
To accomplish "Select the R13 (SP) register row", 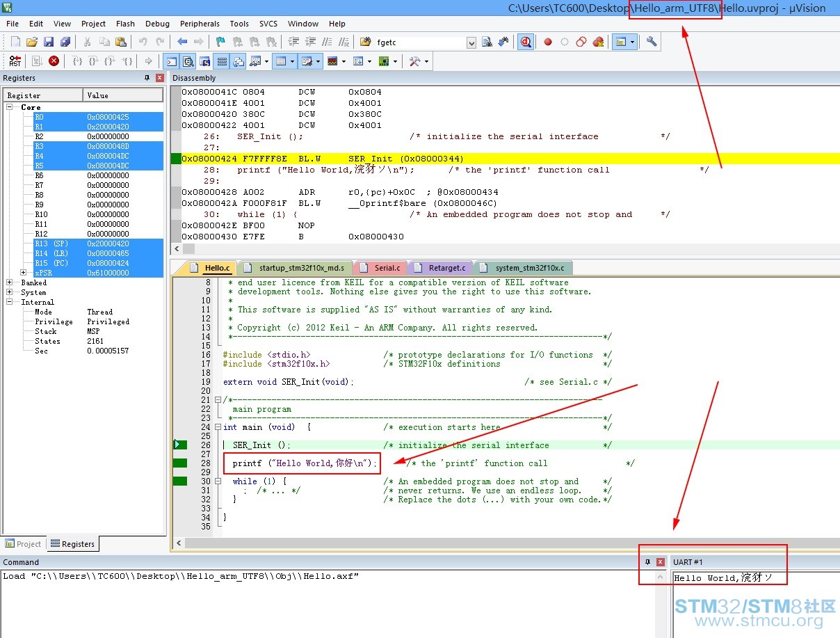I will pyautogui.click(x=98, y=244).
